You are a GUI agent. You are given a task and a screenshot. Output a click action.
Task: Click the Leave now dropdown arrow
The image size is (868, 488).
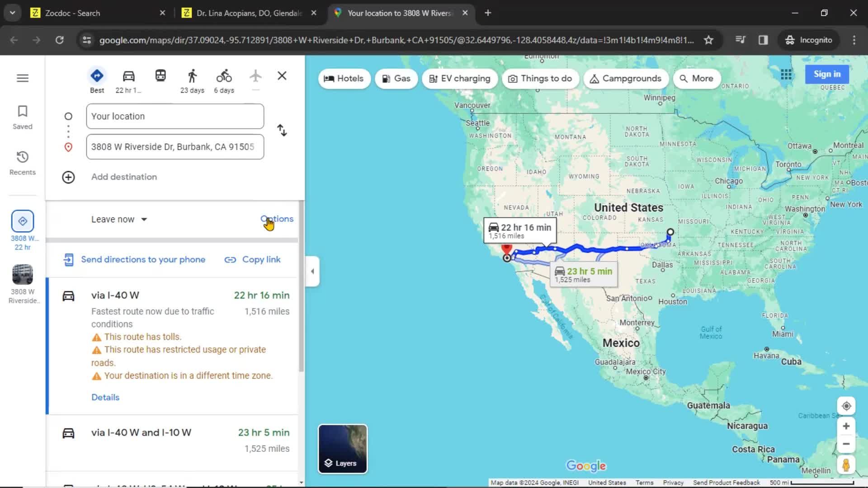click(144, 219)
